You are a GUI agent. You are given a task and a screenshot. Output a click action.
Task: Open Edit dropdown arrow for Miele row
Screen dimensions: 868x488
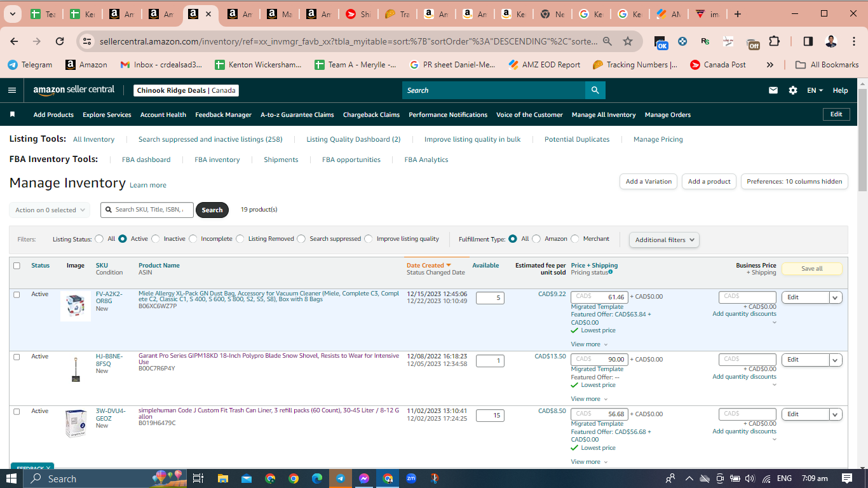pos(836,297)
